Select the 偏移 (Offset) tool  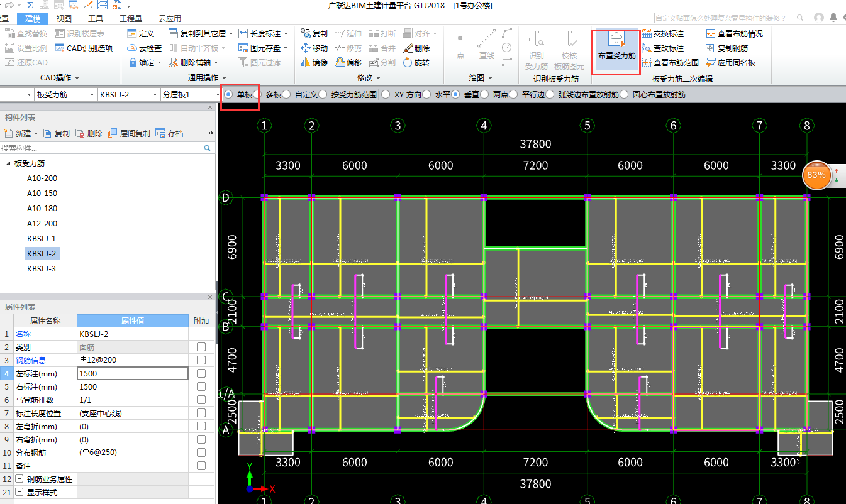coord(348,62)
